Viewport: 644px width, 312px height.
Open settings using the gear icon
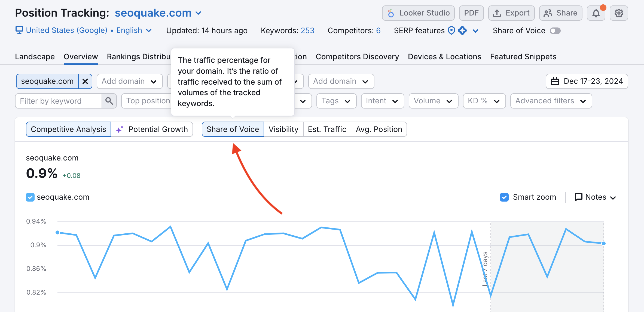(x=619, y=13)
